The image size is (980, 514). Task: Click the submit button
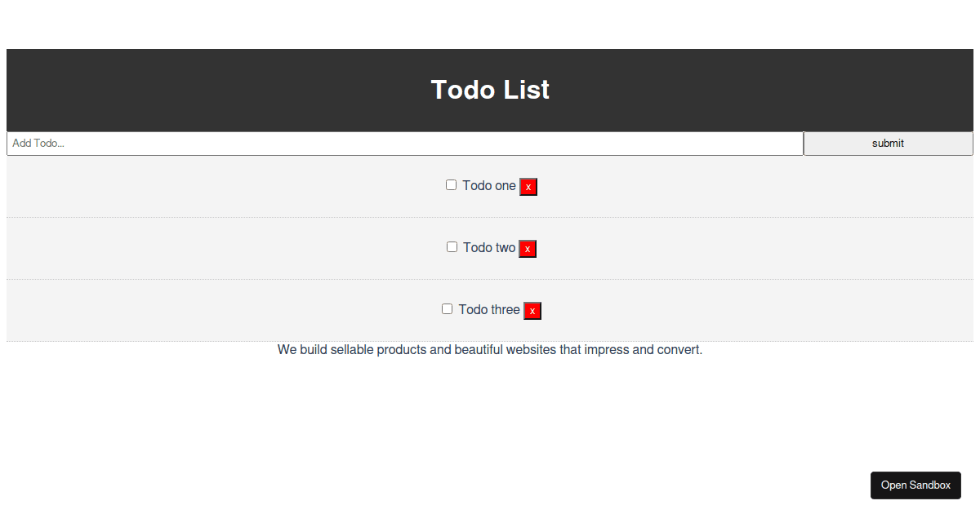[888, 144]
